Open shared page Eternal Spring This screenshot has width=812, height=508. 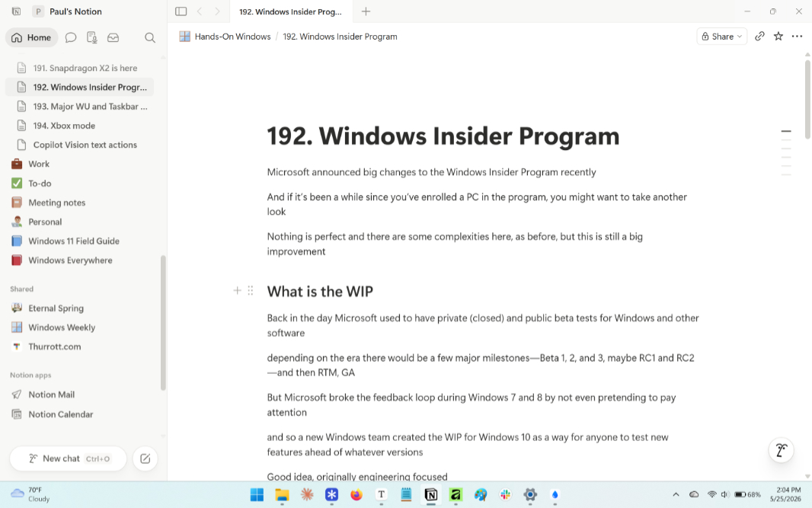click(80, 308)
